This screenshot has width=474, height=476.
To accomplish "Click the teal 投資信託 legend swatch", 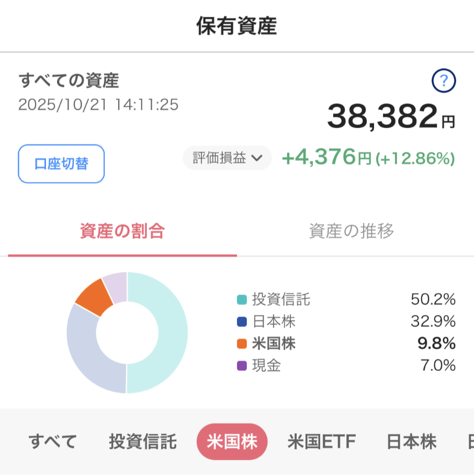I will (242, 300).
